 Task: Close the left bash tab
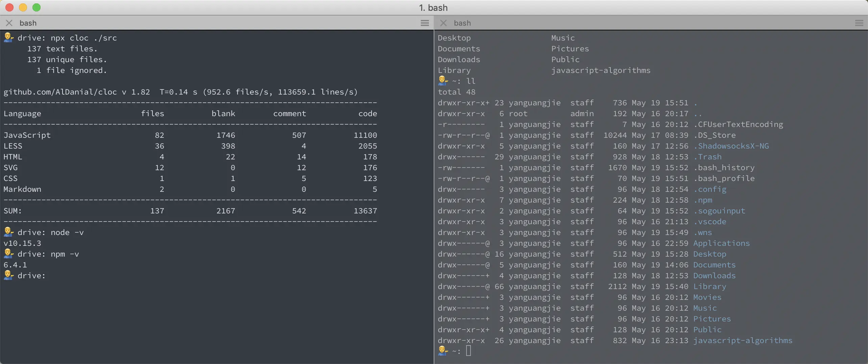click(x=9, y=23)
